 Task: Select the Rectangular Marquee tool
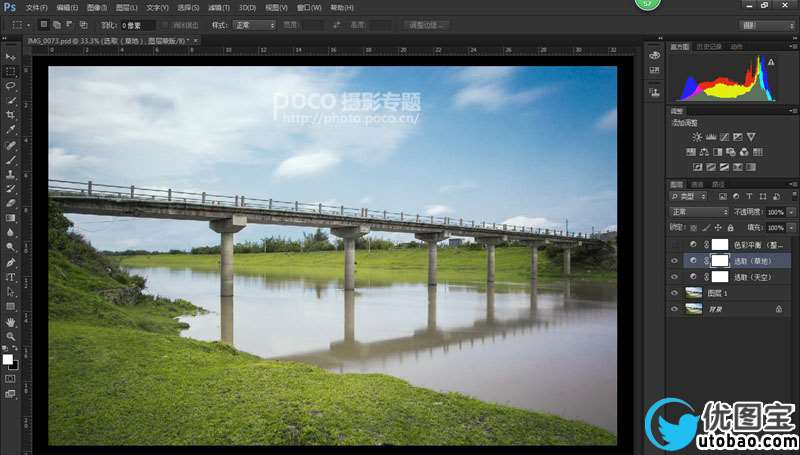pos(11,72)
